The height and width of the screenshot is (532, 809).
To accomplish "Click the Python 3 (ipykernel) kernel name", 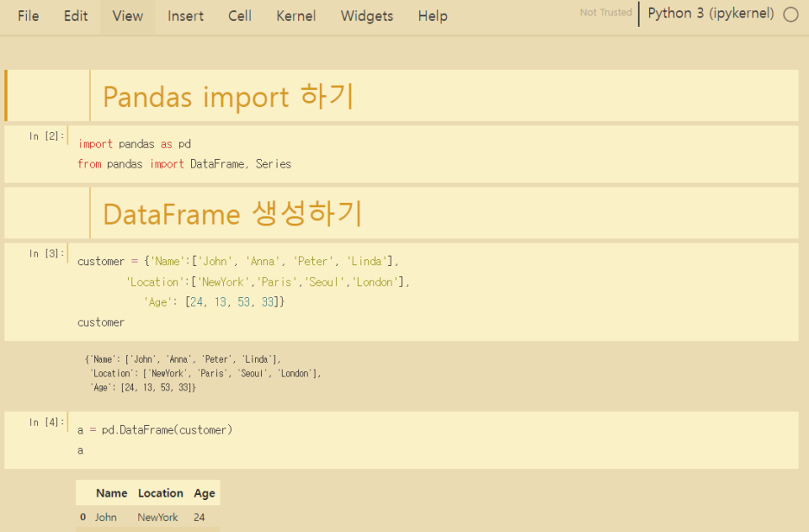I will (x=710, y=14).
